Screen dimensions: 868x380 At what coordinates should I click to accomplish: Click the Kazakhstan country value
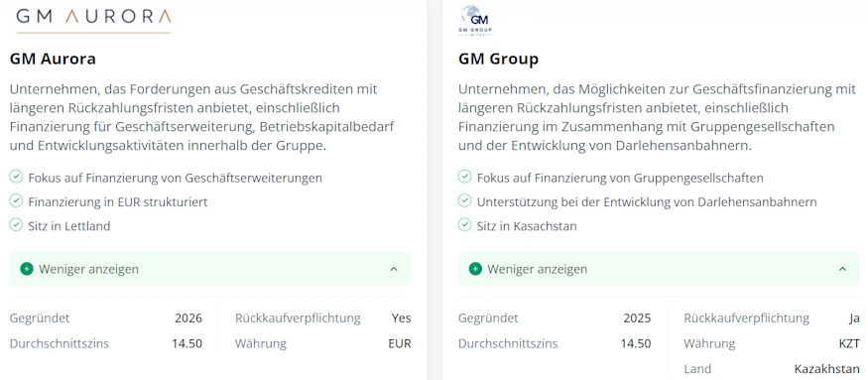pyautogui.click(x=827, y=369)
